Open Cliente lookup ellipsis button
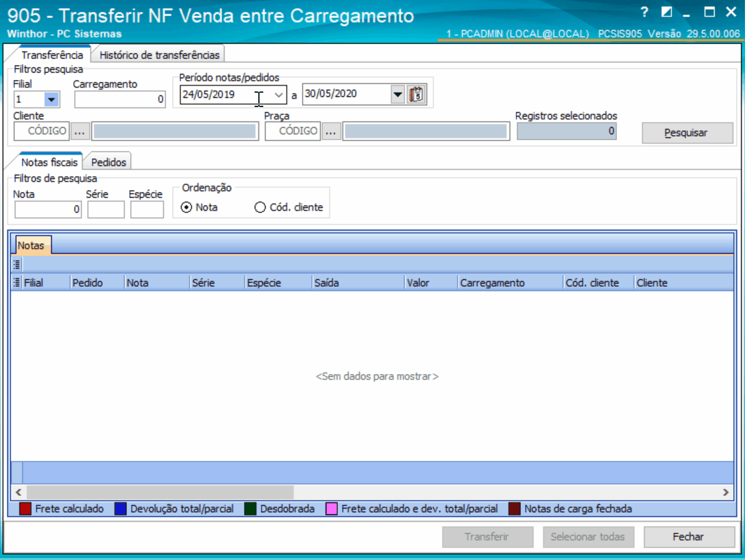Image resolution: width=745 pixels, height=560 pixels. (x=80, y=131)
